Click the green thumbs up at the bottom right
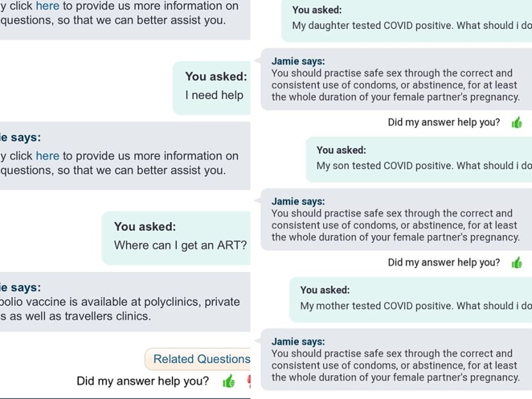 coord(518,262)
